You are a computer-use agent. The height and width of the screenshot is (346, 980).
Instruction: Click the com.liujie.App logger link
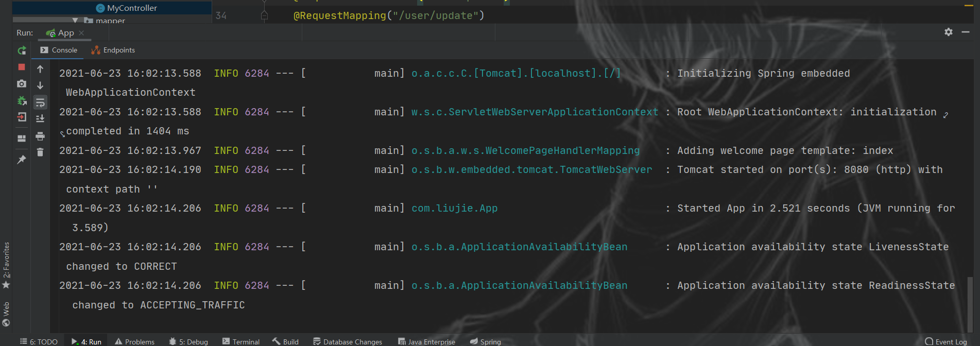(x=454, y=208)
